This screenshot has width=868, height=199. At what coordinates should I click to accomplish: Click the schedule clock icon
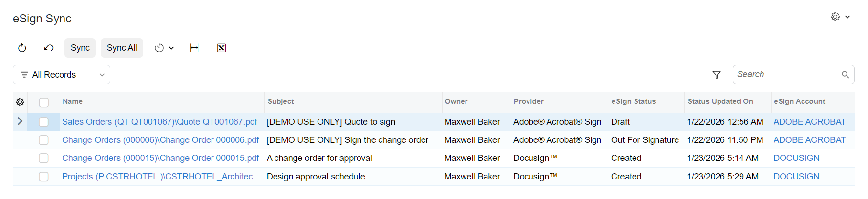click(159, 48)
